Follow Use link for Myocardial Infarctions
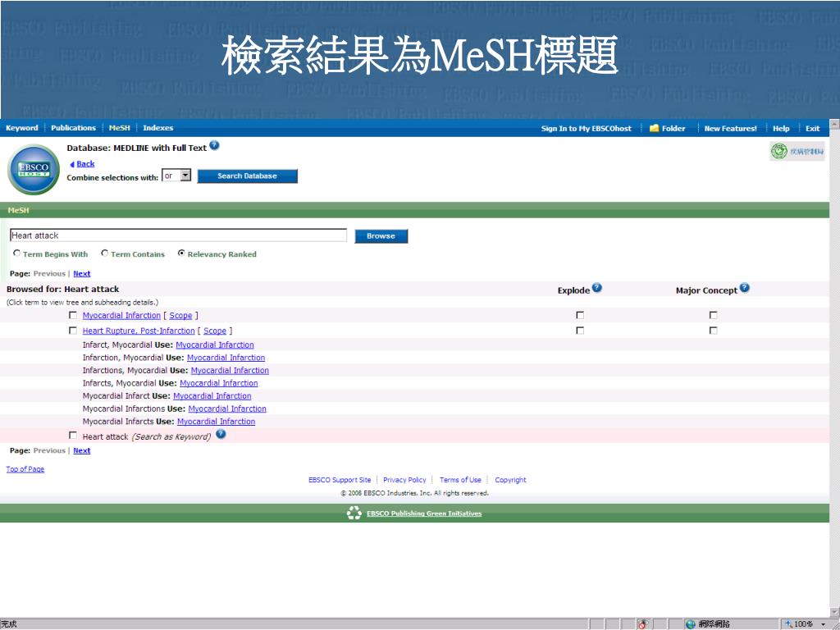 point(227,409)
